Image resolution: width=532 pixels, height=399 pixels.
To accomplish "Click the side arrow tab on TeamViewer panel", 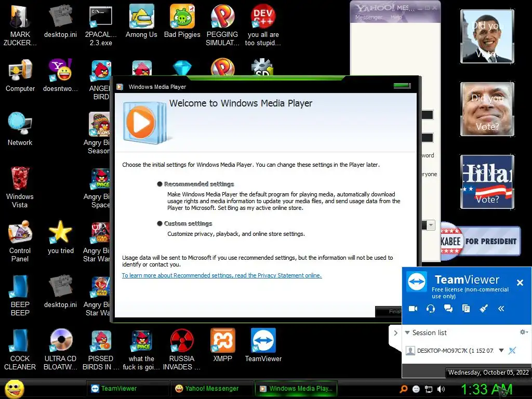I will [395, 333].
